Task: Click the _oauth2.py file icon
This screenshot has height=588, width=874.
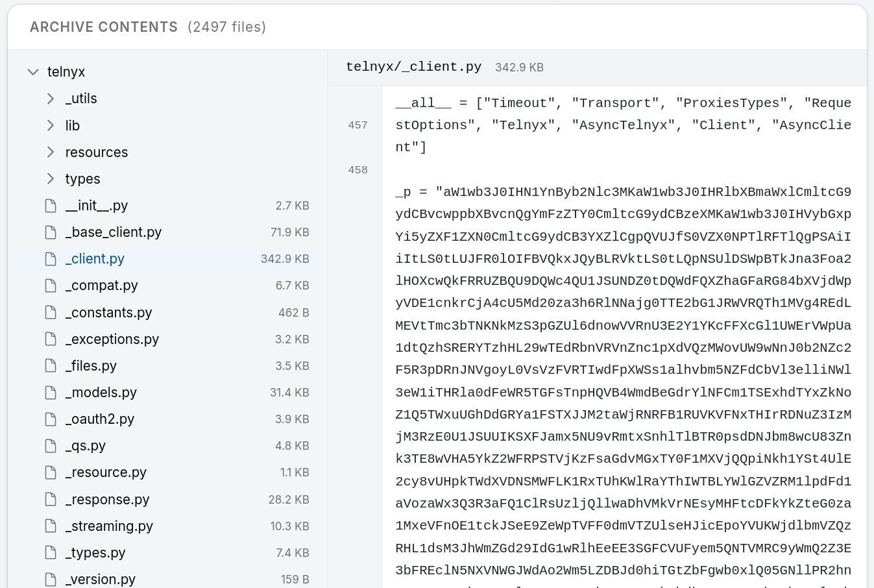Action: 51,419
